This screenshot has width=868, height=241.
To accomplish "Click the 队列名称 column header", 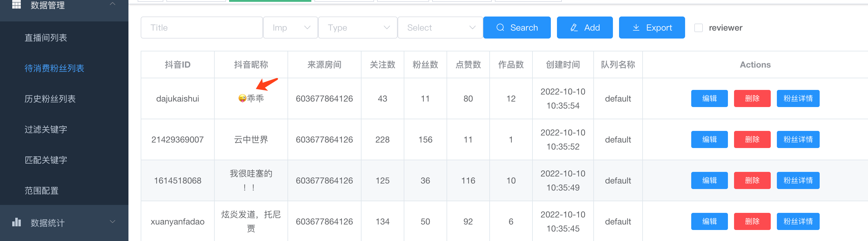I will [x=618, y=65].
